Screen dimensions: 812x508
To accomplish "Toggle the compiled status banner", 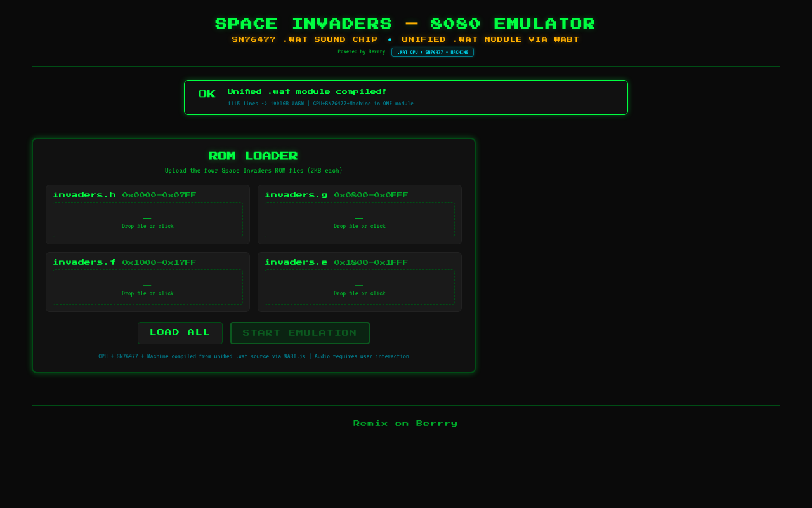I will [x=405, y=97].
